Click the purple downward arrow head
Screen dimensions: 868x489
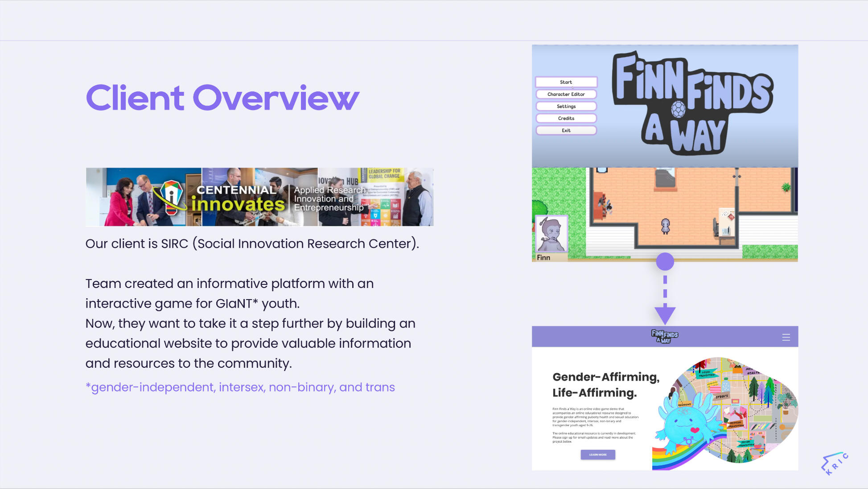coord(665,314)
